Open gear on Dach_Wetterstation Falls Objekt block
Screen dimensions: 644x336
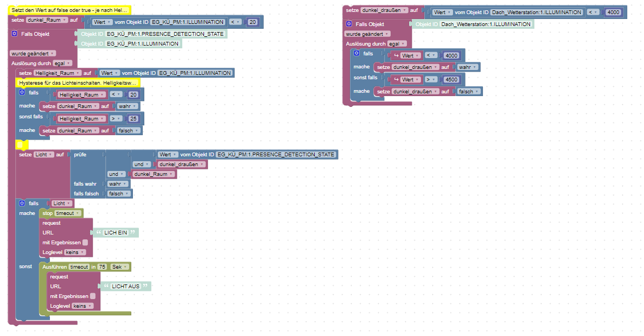[x=349, y=24]
